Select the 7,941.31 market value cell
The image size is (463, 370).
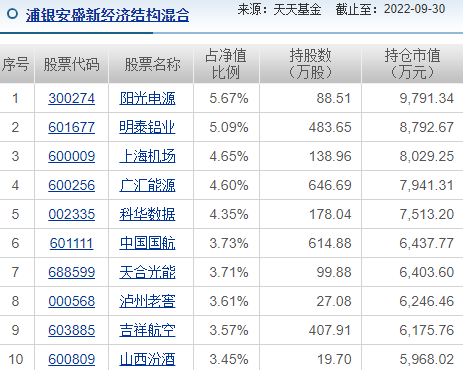[412, 185]
